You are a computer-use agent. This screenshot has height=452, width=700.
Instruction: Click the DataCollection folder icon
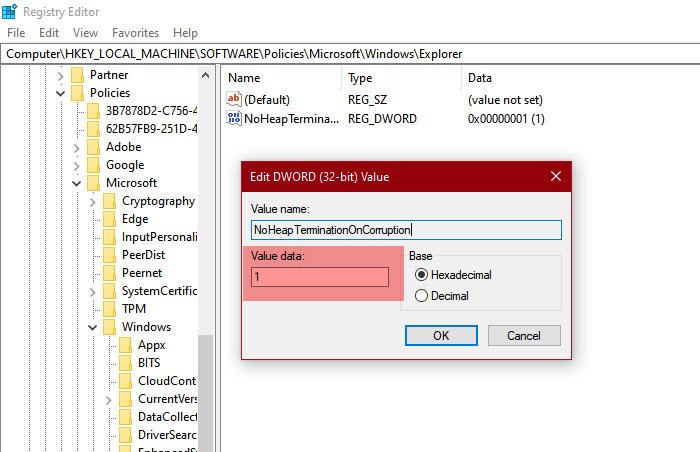(126, 417)
